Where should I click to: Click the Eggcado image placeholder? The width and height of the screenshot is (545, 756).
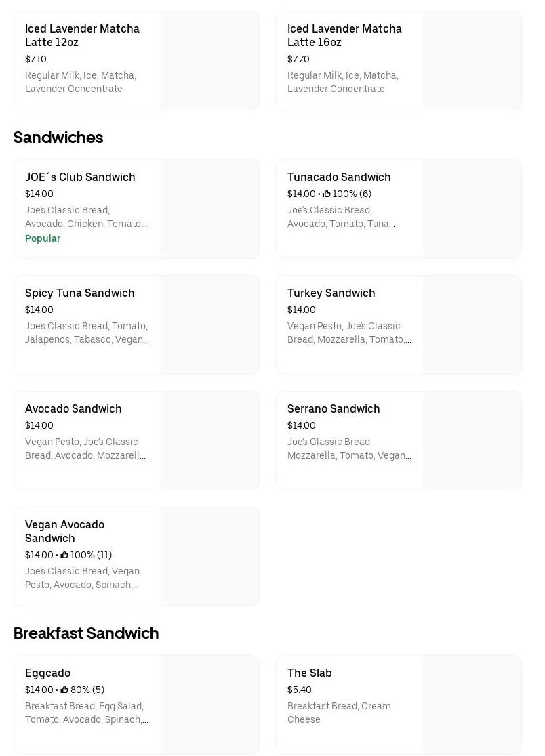click(x=209, y=705)
